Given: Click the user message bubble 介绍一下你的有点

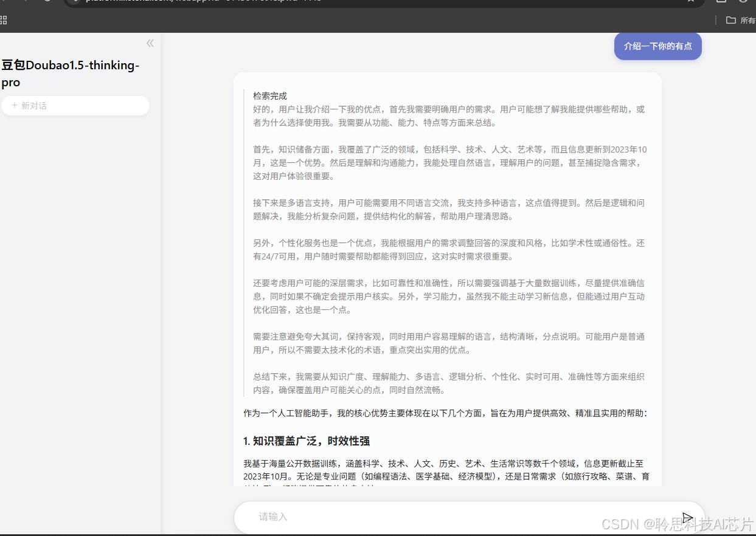Looking at the screenshot, I should tap(657, 46).
